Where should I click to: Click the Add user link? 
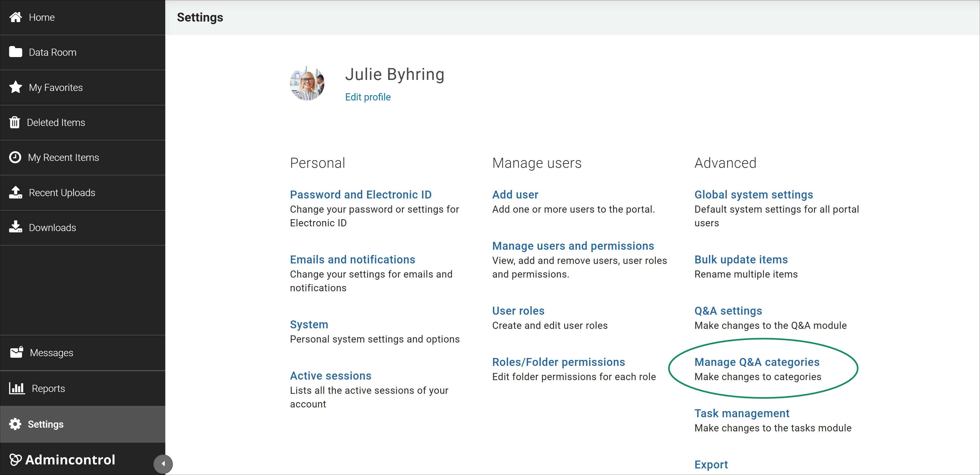[515, 194]
